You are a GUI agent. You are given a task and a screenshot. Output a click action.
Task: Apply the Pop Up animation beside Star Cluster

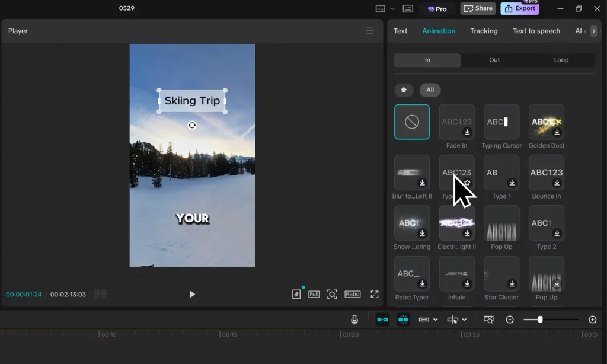547,274
